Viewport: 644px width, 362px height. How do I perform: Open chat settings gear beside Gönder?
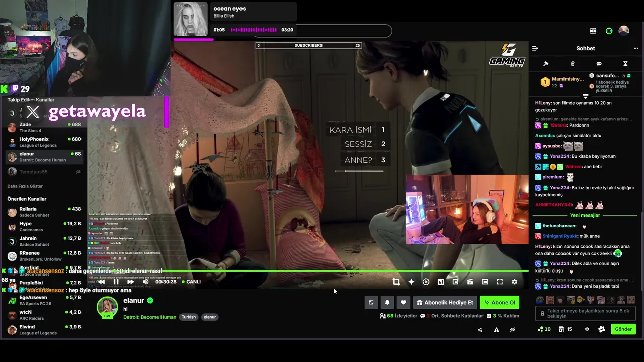coord(587,329)
